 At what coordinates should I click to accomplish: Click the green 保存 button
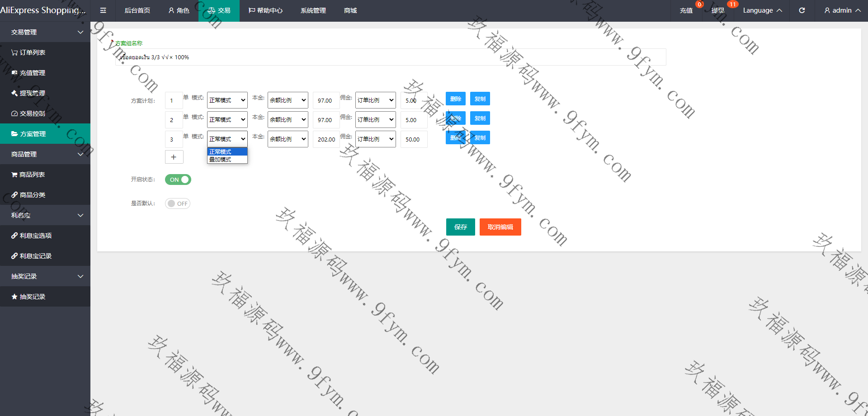coord(460,227)
